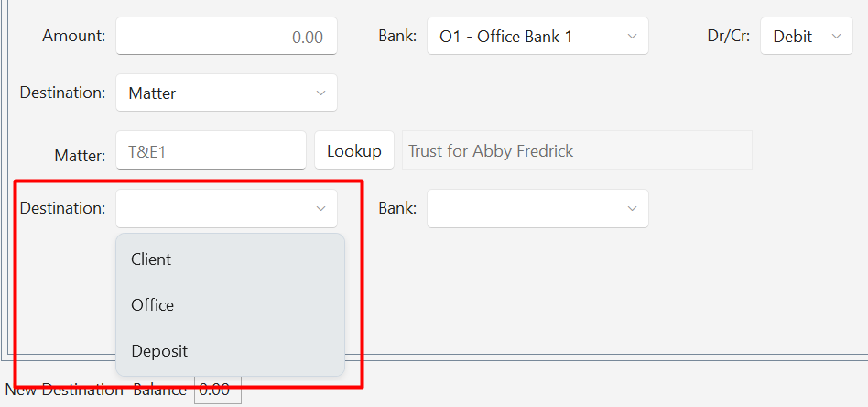Click the chevron on the empty Destination selector
Screen dimensions: 868x407
[x=320, y=209]
